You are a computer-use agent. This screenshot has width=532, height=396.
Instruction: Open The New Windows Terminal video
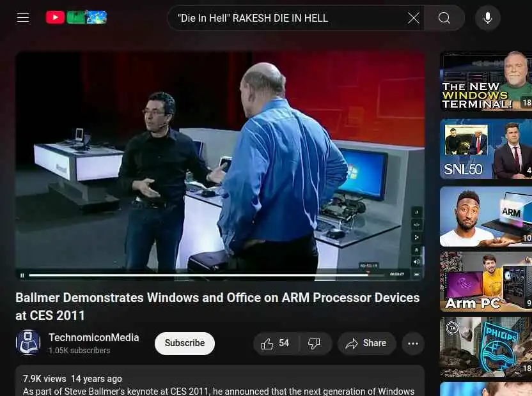(x=486, y=80)
